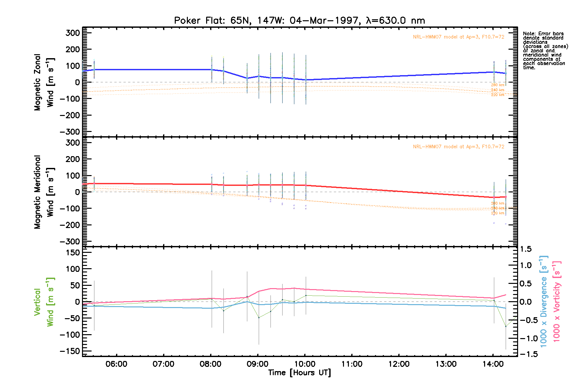Screen dimensions: 588x392
Task: Click the Time [Hours UT] axis title
Action: tap(299, 373)
